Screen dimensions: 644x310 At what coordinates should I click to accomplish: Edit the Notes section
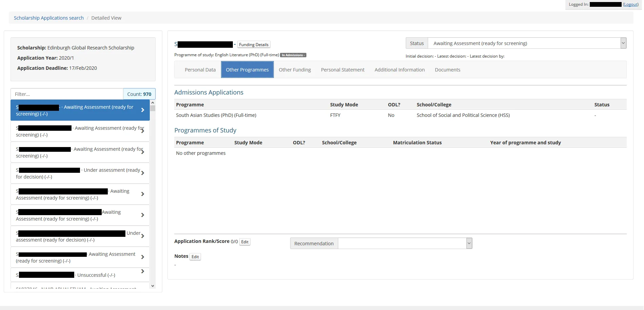195,257
